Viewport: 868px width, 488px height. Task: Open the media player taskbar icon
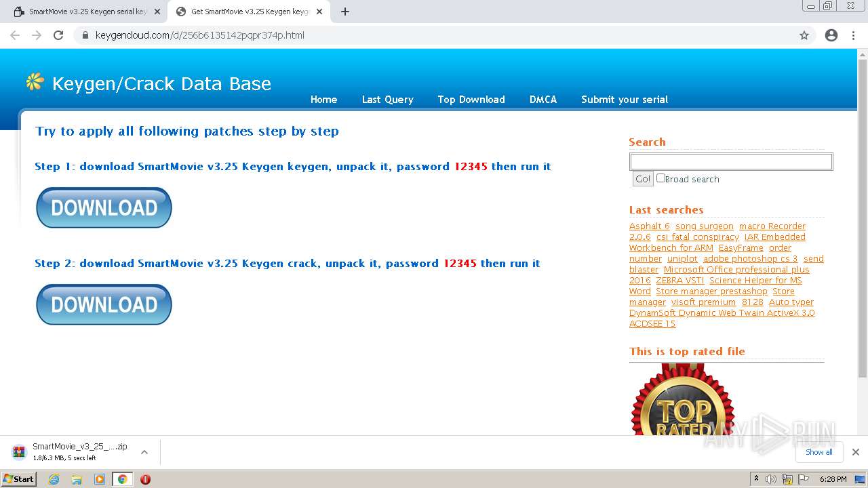point(100,479)
